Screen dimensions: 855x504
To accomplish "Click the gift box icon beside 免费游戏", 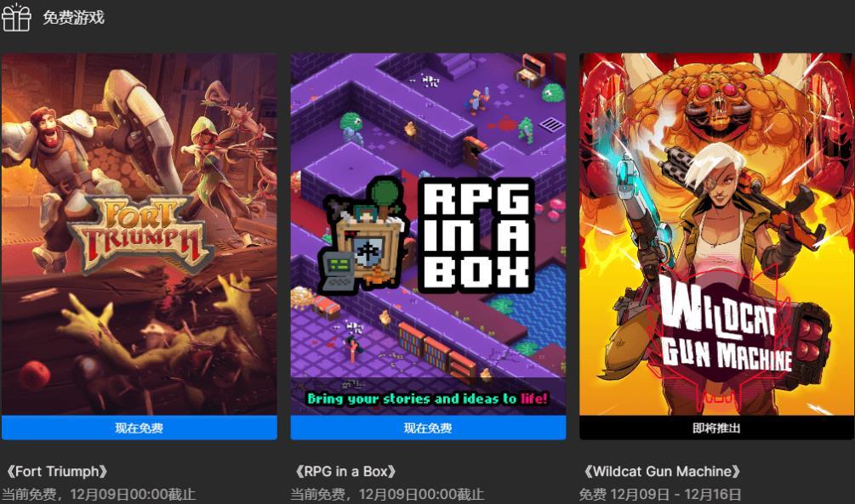I will 16,18.
